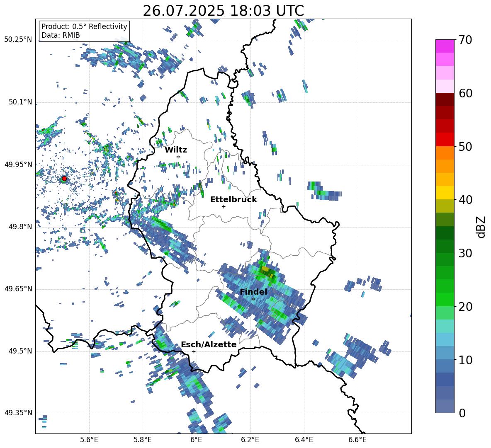
Task: Click the Esch/Alzette station cross marker
Action: pyautogui.click(x=194, y=351)
